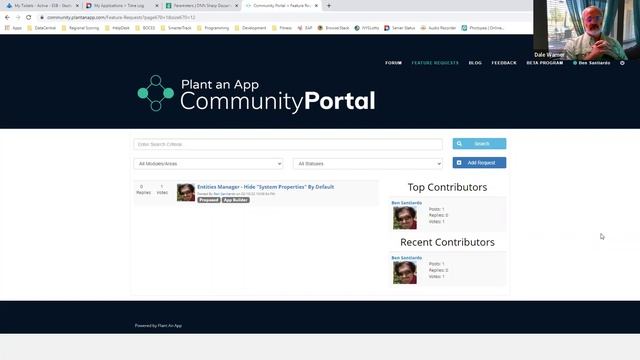Open the Programming bookmark folder
The width and height of the screenshot is (640, 360).
213,28
